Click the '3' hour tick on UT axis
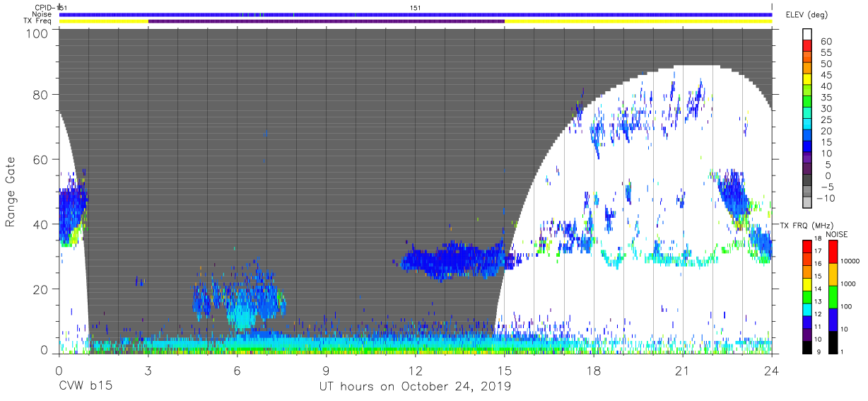 click(148, 370)
